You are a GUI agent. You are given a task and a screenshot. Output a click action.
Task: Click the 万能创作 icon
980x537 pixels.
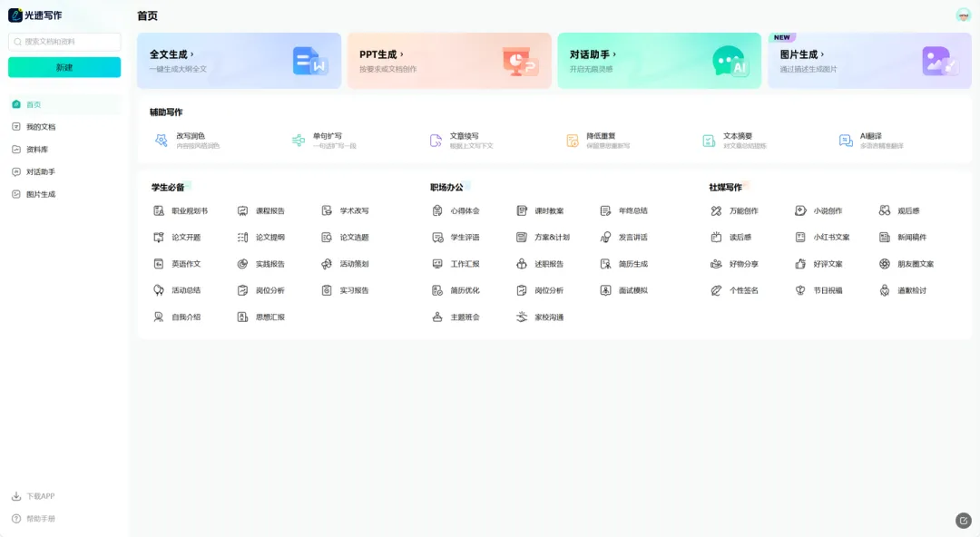(716, 211)
